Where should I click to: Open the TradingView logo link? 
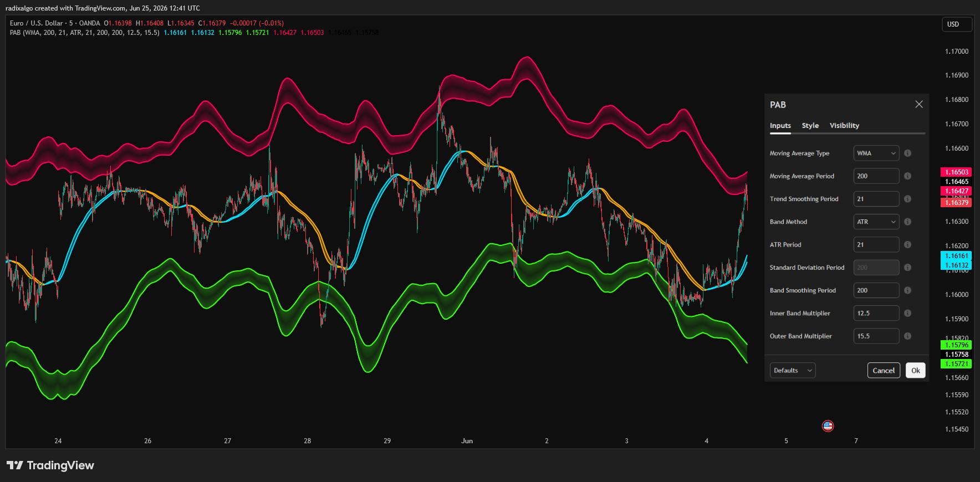[50, 465]
